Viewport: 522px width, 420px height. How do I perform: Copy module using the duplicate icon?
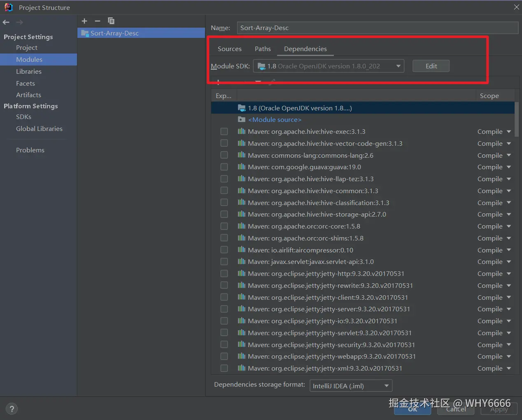[111, 21]
